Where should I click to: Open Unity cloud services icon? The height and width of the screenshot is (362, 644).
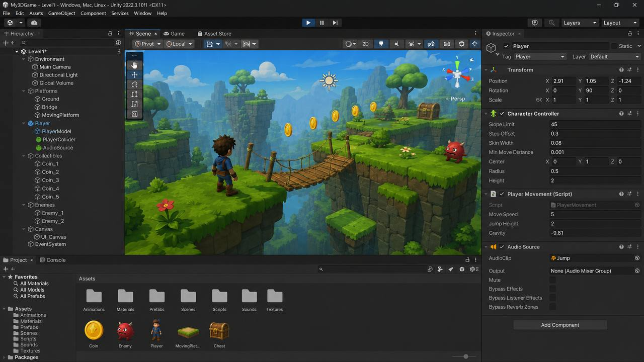[x=34, y=23]
